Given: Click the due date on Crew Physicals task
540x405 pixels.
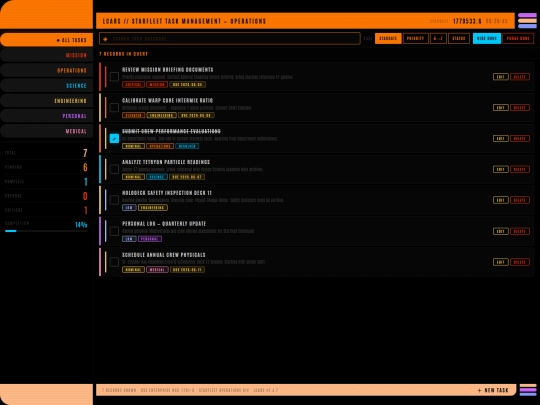Looking at the screenshot, I should tap(187, 270).
